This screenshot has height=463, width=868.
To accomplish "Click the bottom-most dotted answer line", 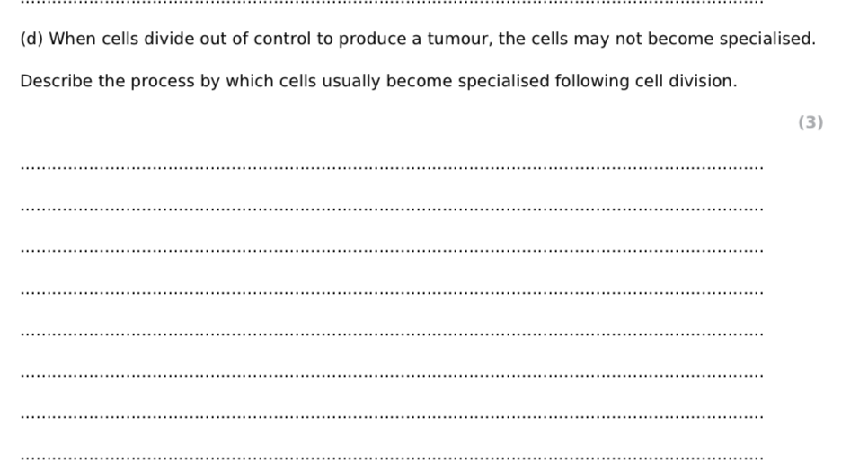I will pos(391,458).
